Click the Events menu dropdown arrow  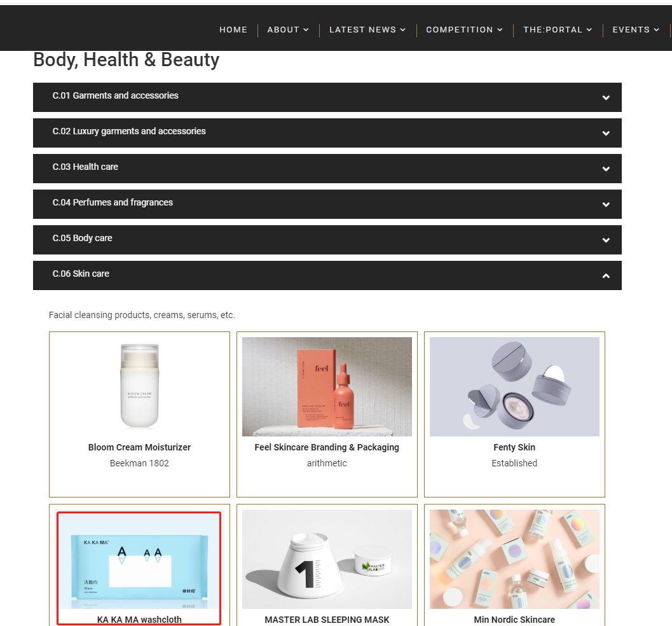pos(656,30)
